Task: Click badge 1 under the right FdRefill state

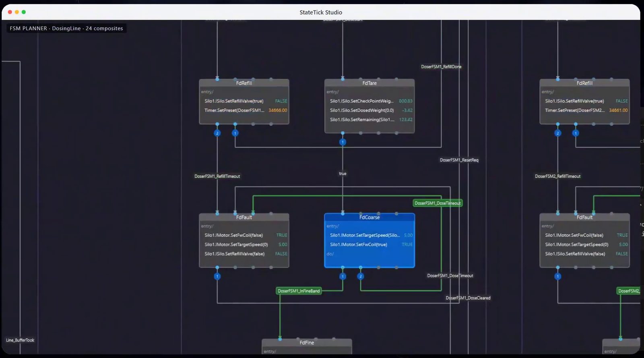Action: tap(576, 133)
